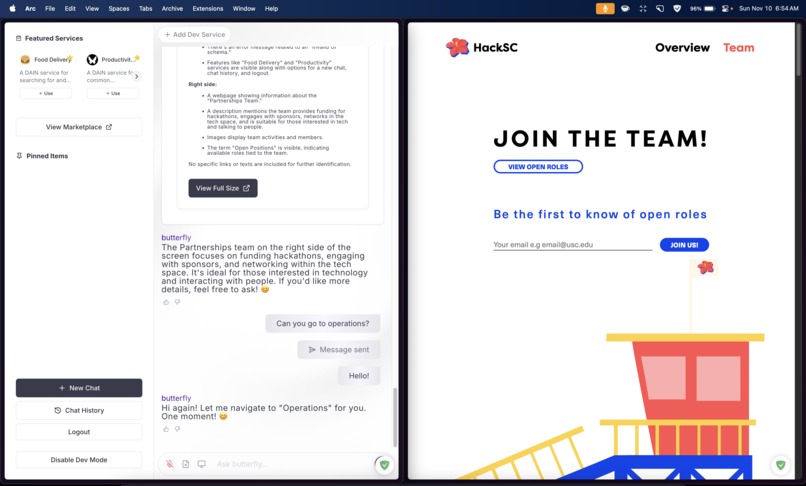Go to HackSC Overview tab
The width and height of the screenshot is (806, 486).
(682, 48)
